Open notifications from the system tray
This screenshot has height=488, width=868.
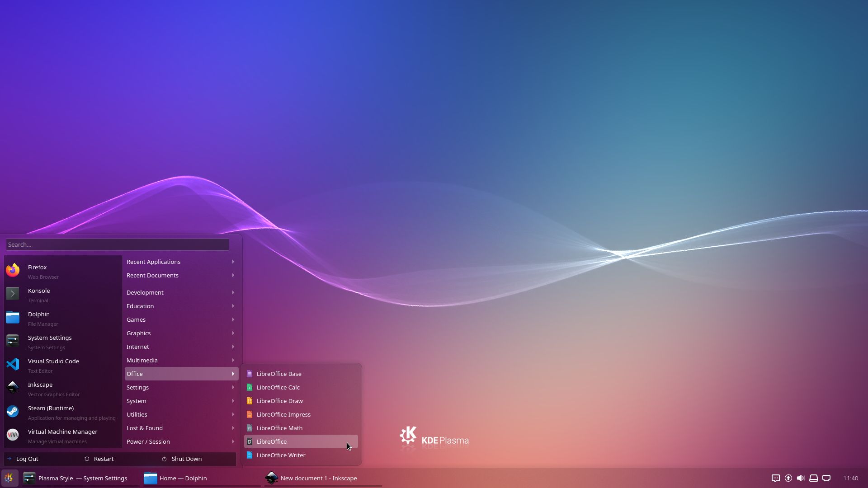pyautogui.click(x=775, y=478)
